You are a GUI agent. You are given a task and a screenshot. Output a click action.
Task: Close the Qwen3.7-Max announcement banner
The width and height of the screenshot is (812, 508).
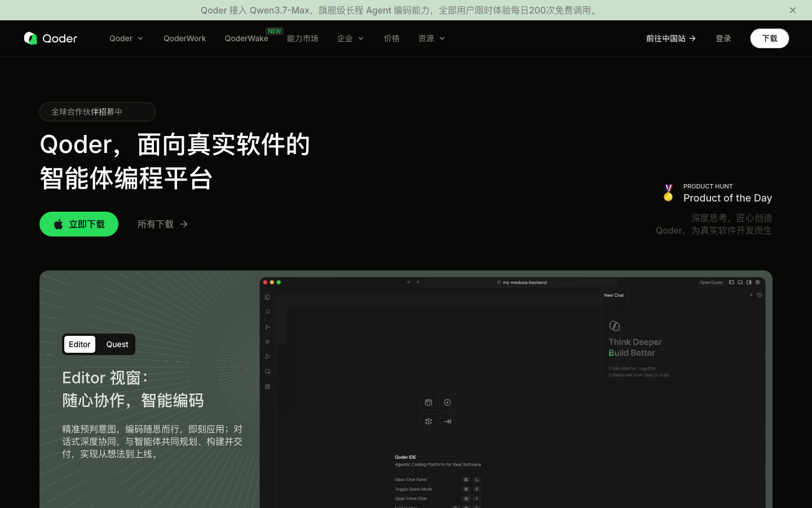coord(792,10)
